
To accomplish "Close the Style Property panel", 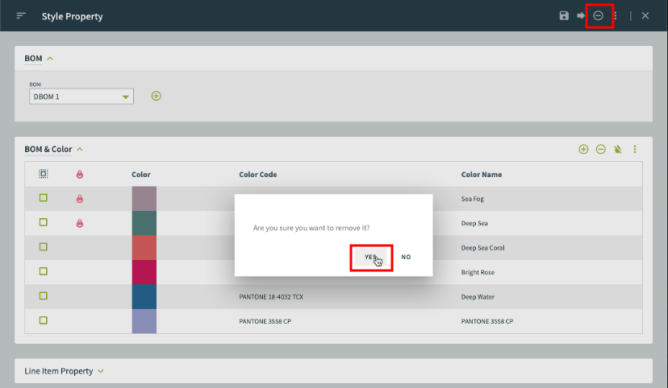I will (645, 16).
